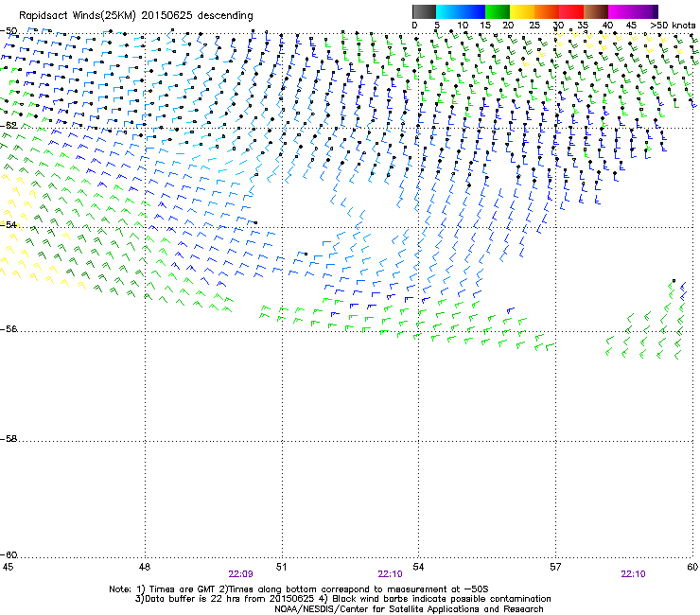The width and height of the screenshot is (700, 615).
Task: Select the green 15-20 knots color segment
Action: [498, 11]
